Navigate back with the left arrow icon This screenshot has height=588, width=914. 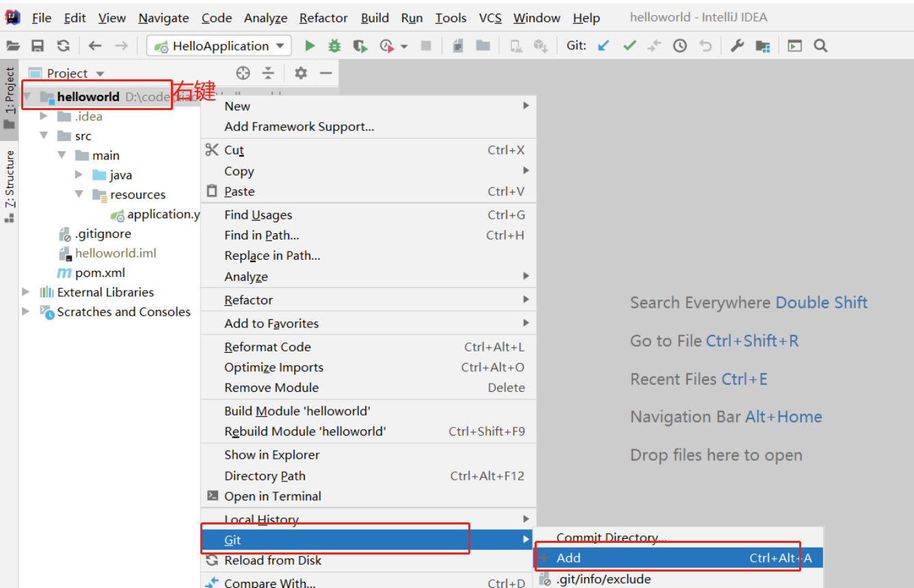[x=95, y=46]
